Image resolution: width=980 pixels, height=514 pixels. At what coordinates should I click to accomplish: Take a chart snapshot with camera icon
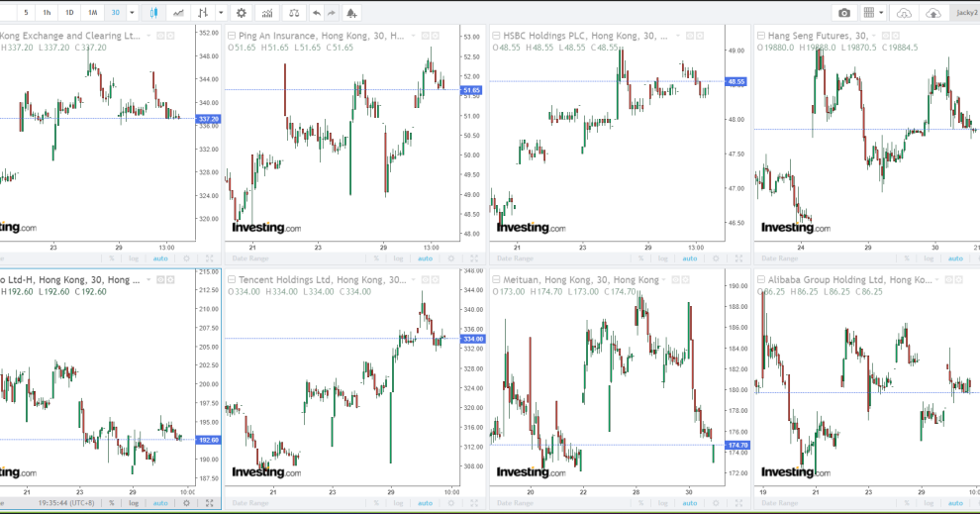click(x=844, y=13)
